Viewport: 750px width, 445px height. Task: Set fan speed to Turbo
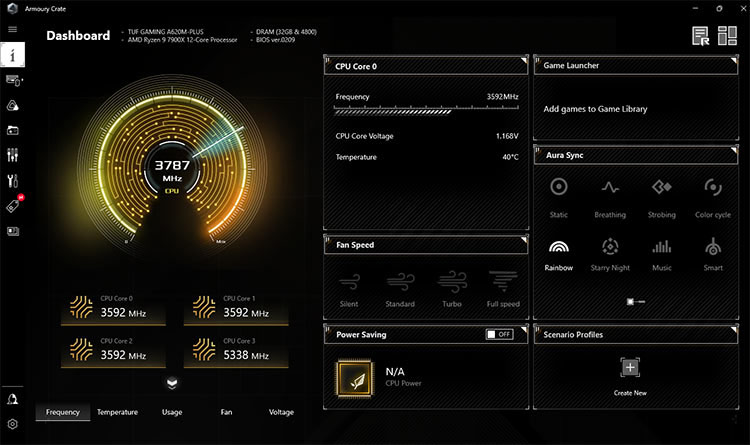(x=452, y=282)
